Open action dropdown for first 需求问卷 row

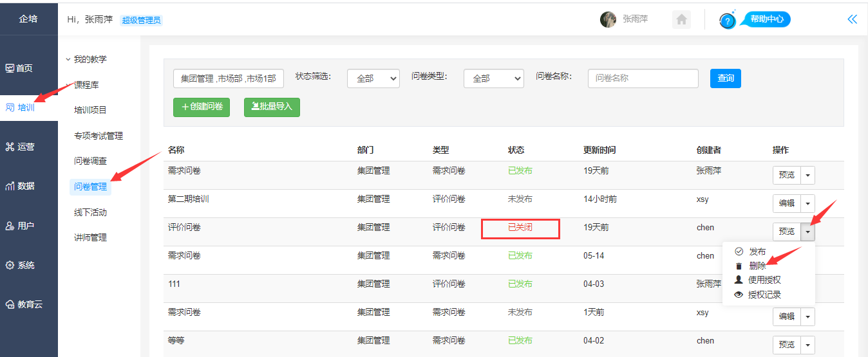click(x=808, y=175)
